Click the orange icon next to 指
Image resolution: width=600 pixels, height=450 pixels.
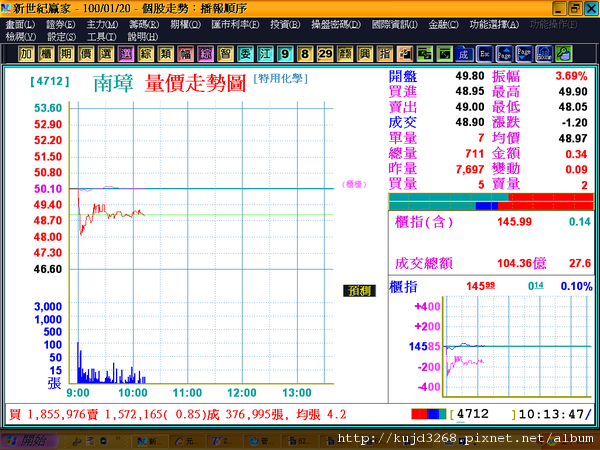[404, 54]
